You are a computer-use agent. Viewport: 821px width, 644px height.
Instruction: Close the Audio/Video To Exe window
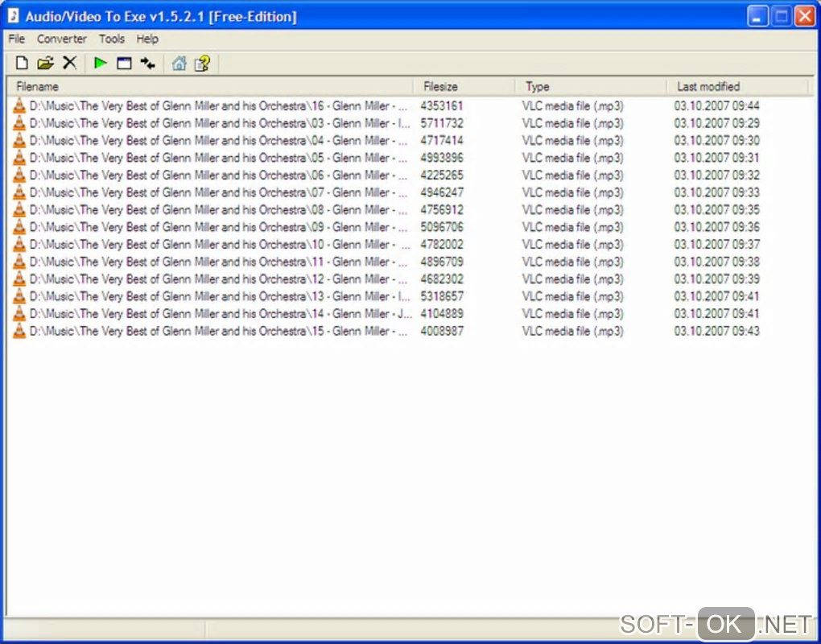tap(804, 16)
